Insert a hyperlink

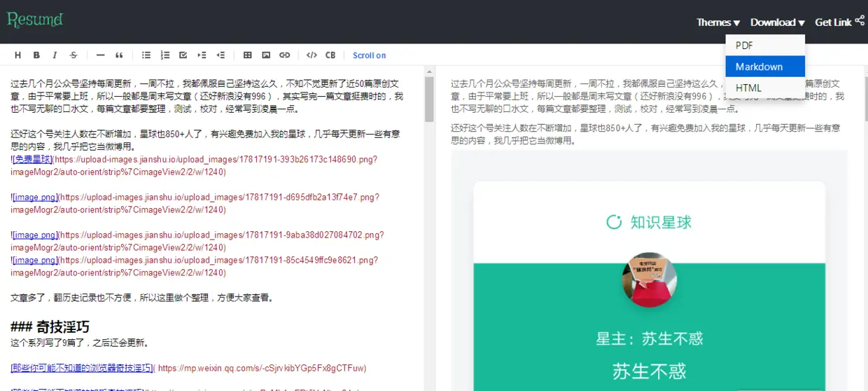pyautogui.click(x=285, y=55)
